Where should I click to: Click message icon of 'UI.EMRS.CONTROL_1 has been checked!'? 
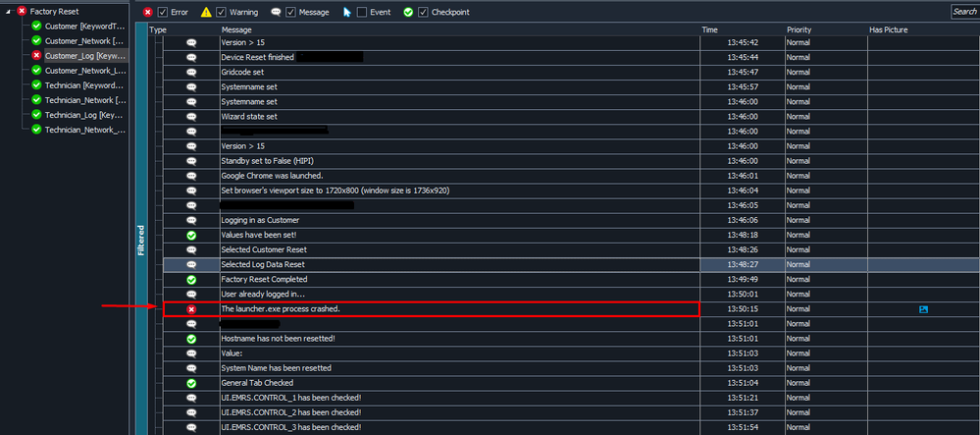pos(192,398)
